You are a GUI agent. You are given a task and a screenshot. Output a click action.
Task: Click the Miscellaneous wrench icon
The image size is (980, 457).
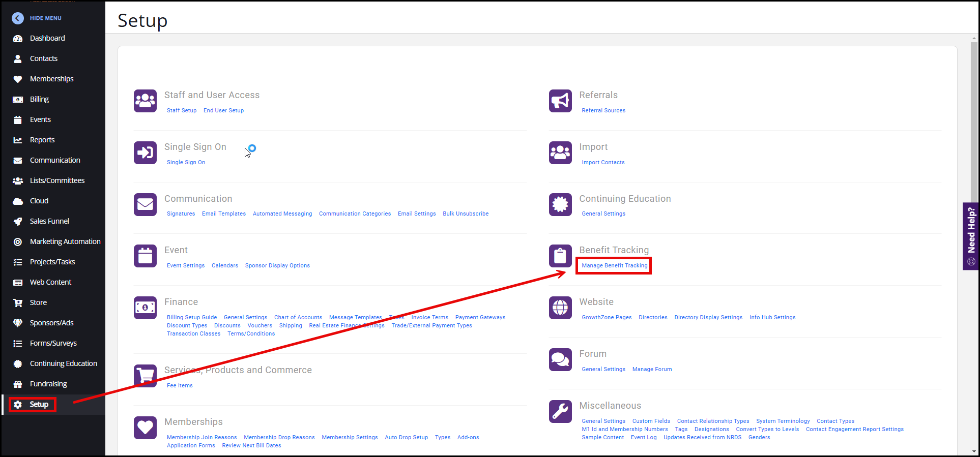coord(560,411)
